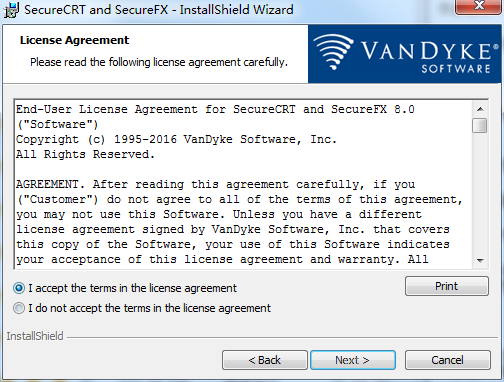The width and height of the screenshot is (504, 382).
Task: Select 'I accept the terms' radio button
Action: 19,288
